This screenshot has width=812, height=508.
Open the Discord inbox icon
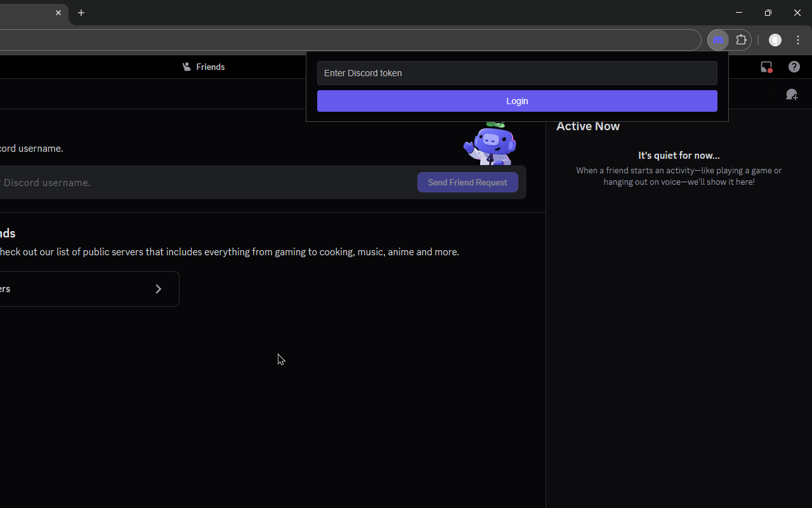[766, 67]
